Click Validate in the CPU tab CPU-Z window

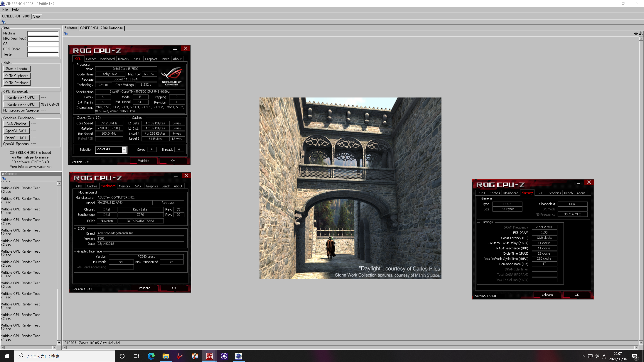144,161
